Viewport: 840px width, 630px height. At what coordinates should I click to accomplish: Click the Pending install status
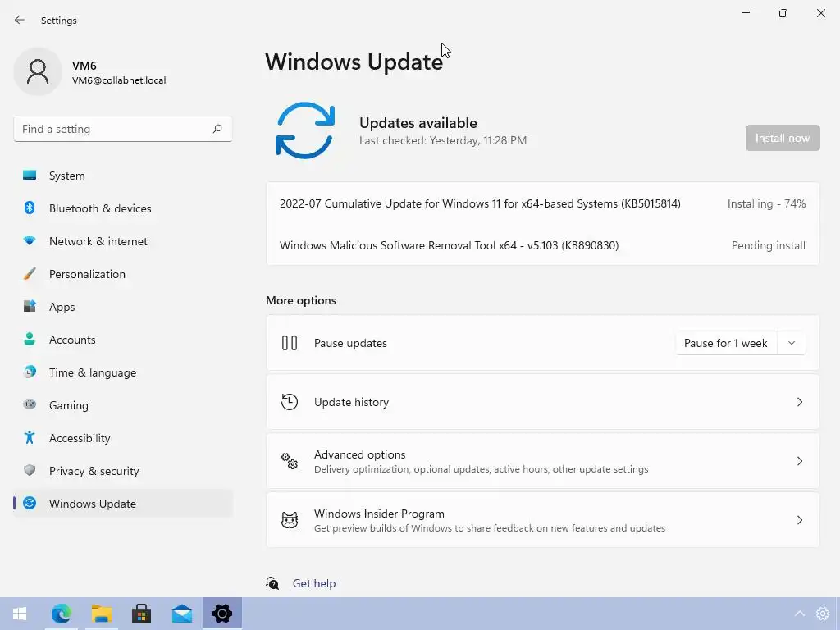(x=768, y=245)
